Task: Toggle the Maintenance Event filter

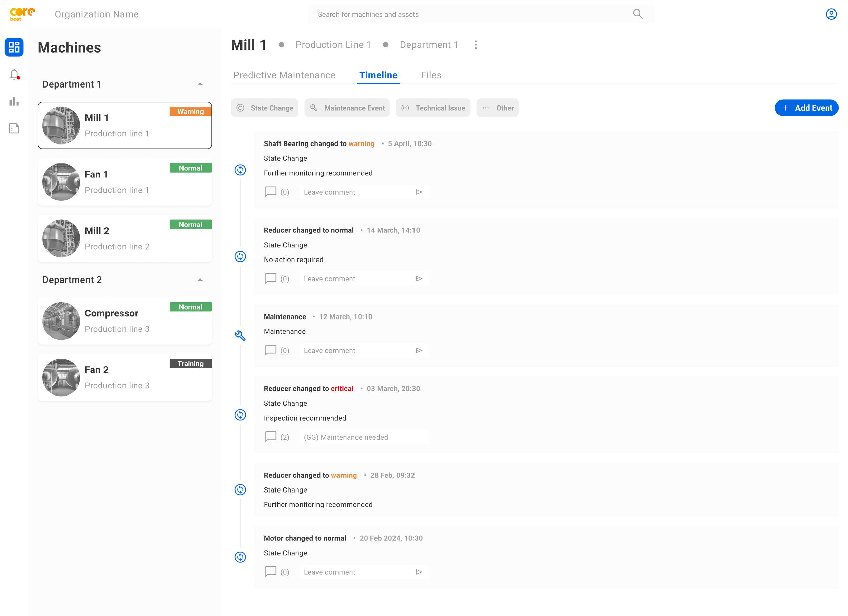Action: pos(347,108)
